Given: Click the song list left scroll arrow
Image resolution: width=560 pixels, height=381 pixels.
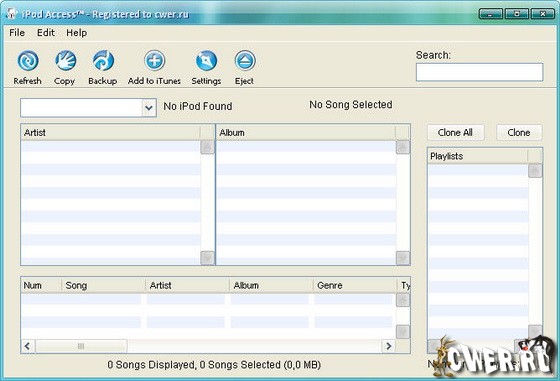Looking at the screenshot, I should tap(28, 346).
